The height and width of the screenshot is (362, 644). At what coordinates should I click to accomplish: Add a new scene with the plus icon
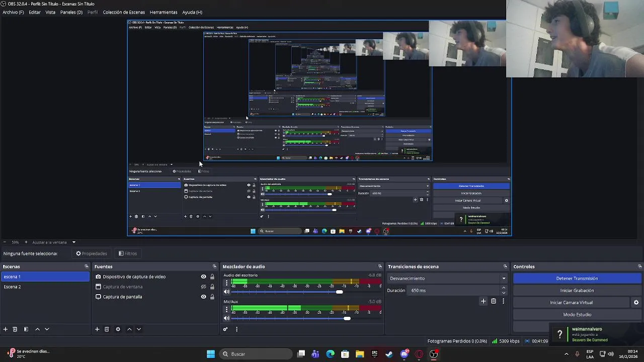coord(6,329)
